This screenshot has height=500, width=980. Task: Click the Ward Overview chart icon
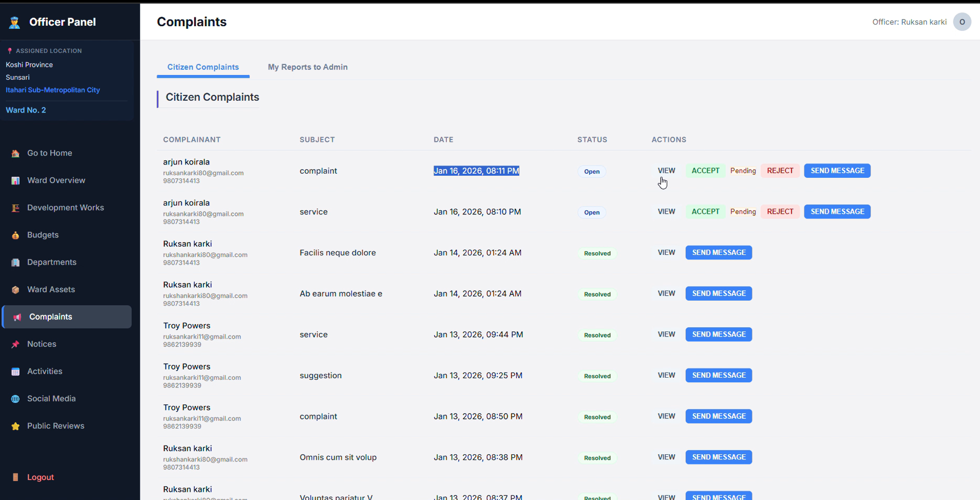[15, 180]
